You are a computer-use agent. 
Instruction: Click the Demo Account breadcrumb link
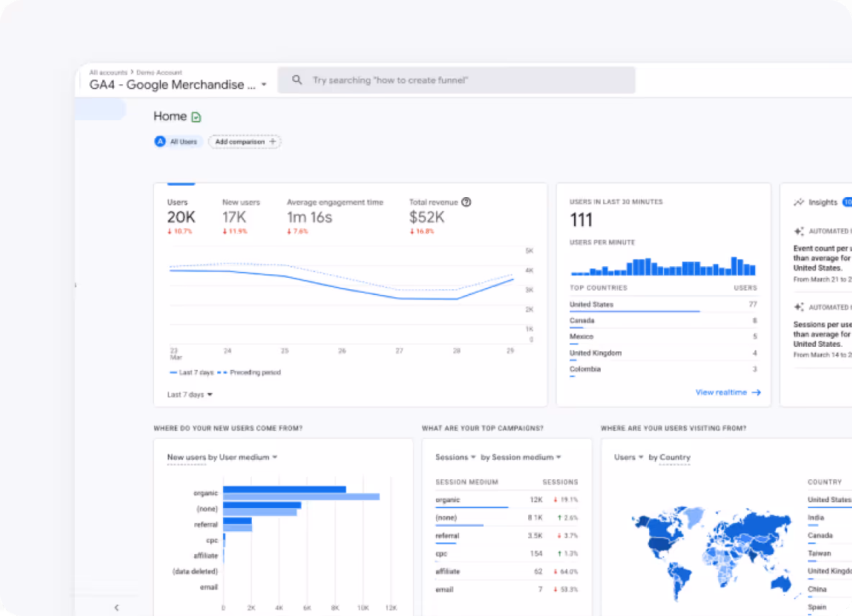158,72
